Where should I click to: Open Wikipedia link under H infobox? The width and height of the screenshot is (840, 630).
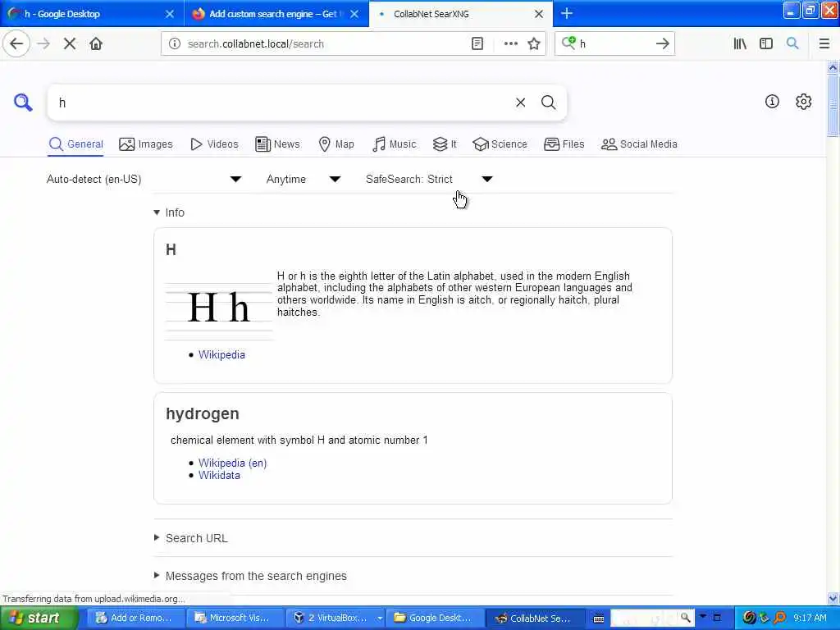pyautogui.click(x=221, y=354)
